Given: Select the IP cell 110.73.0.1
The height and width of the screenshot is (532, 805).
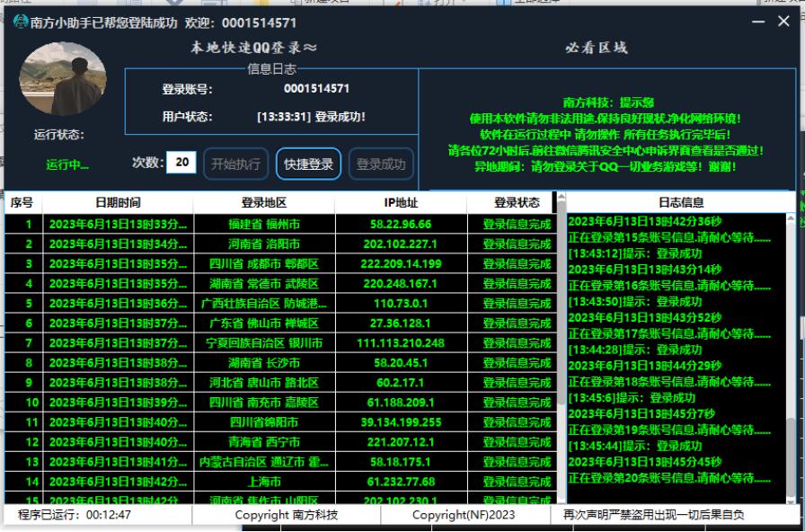Looking at the screenshot, I should [401, 304].
